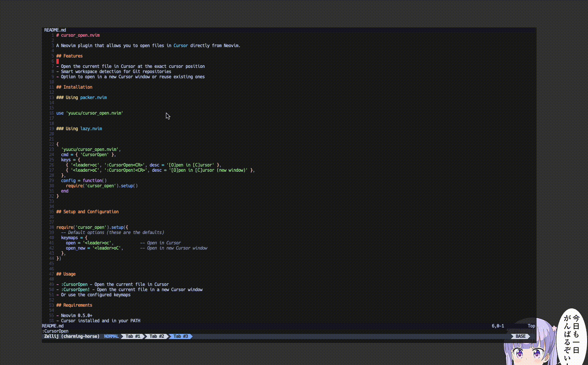Viewport: 588px width, 365px height.
Task: Switch to Zellij Tab #1
Action: coord(133,336)
